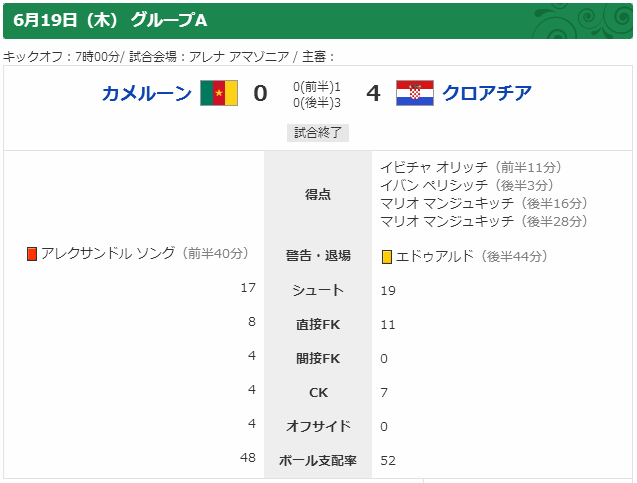Click the 得点 row label

(x=318, y=195)
